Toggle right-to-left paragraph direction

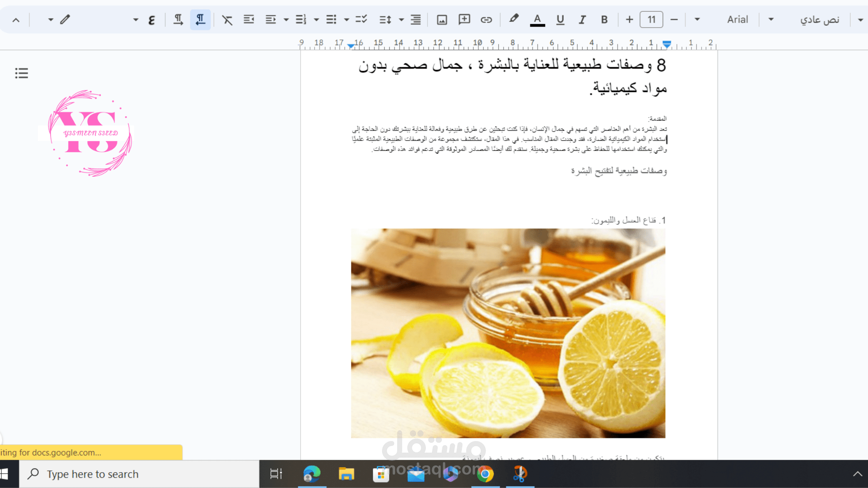(200, 19)
